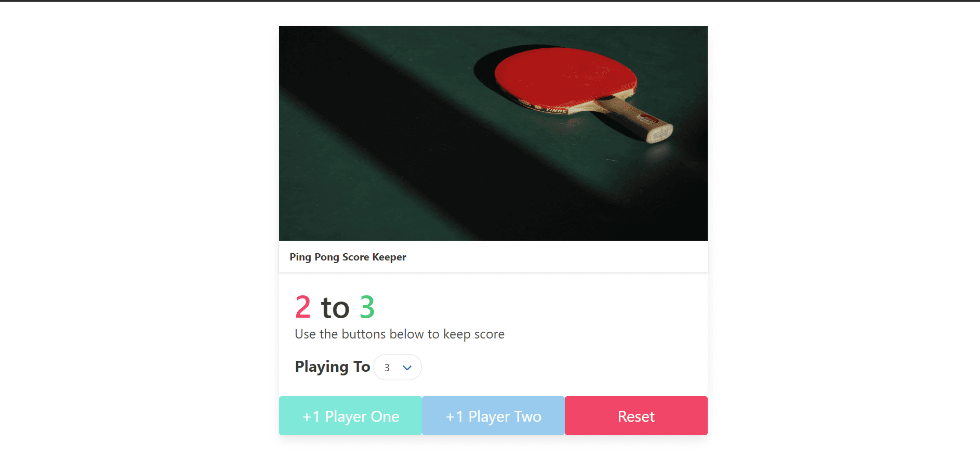Select the value 3 shown in the winning score select
The height and width of the screenshot is (456, 980).
tap(387, 368)
